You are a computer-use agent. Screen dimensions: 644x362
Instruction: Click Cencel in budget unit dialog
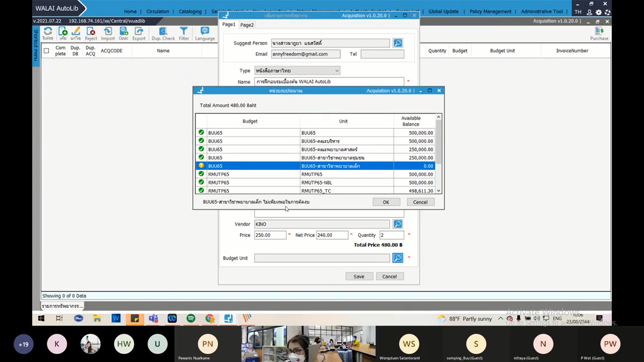coord(420,202)
